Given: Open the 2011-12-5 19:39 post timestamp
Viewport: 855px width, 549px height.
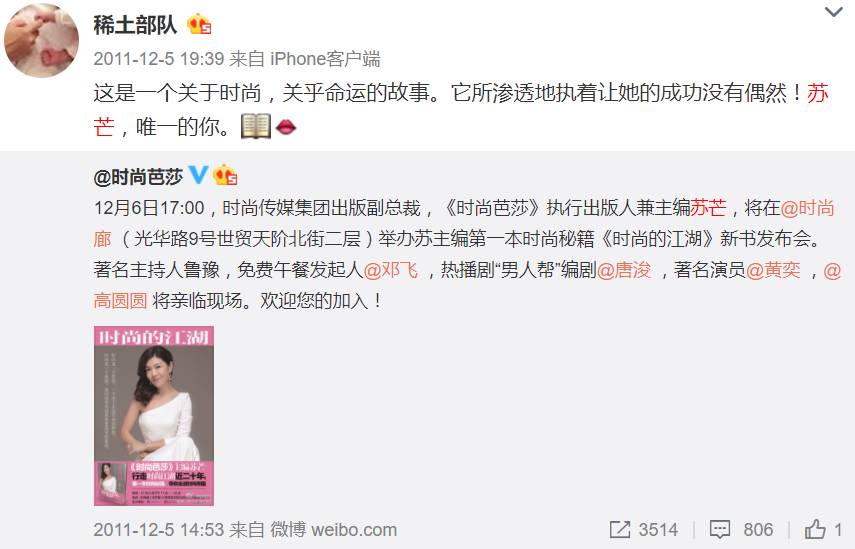Looking at the screenshot, I should tap(159, 58).
